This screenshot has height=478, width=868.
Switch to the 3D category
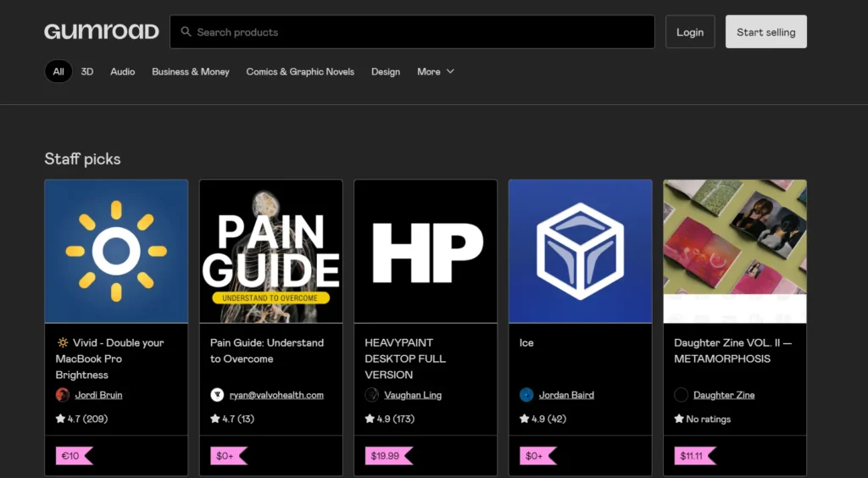pyautogui.click(x=87, y=71)
